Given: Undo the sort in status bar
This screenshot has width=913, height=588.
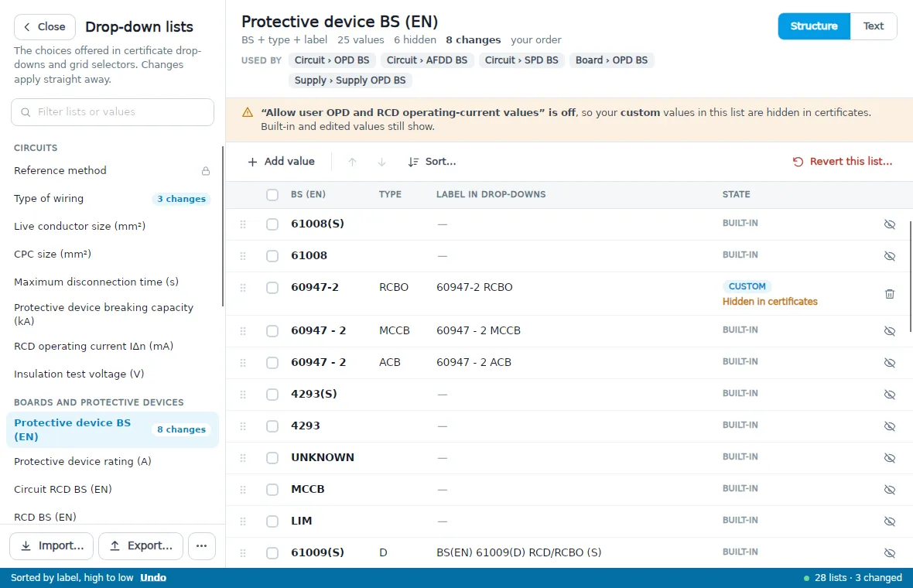Looking at the screenshot, I should pos(153,577).
